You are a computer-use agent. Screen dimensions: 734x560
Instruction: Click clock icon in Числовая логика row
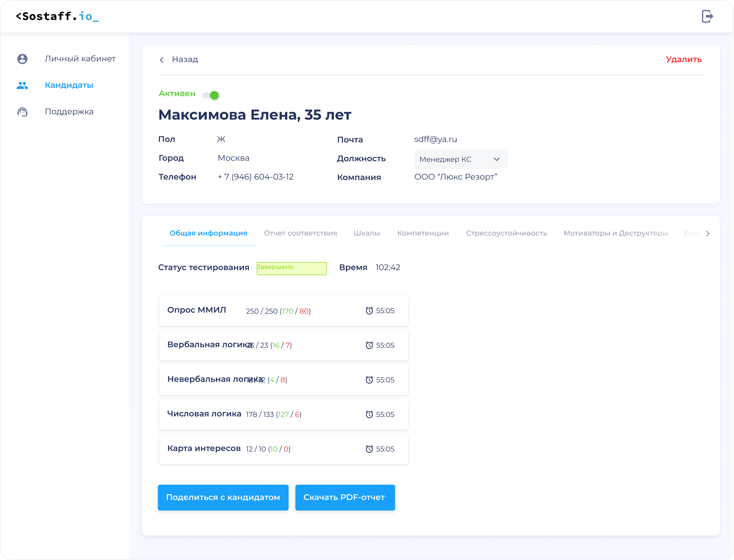pyautogui.click(x=369, y=414)
